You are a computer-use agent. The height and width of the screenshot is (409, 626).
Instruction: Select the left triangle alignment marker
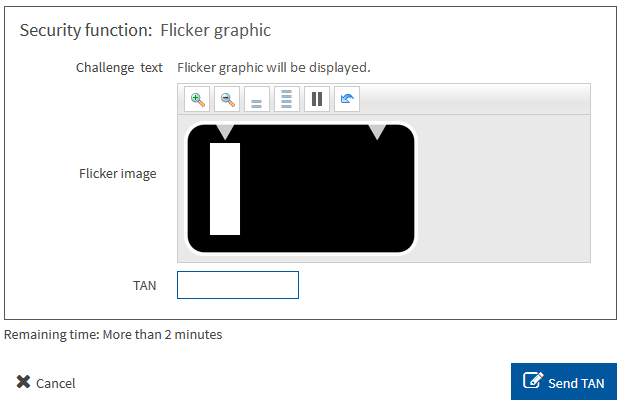tap(225, 132)
